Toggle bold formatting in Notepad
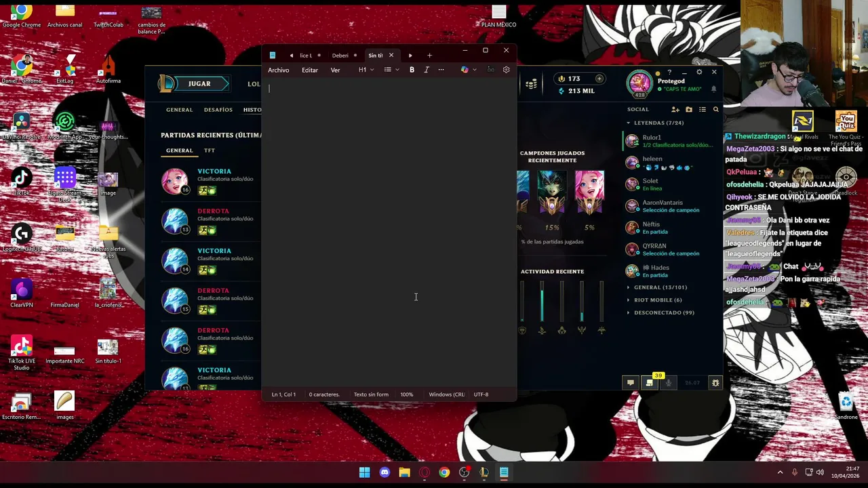The height and width of the screenshot is (488, 868). [x=412, y=70]
